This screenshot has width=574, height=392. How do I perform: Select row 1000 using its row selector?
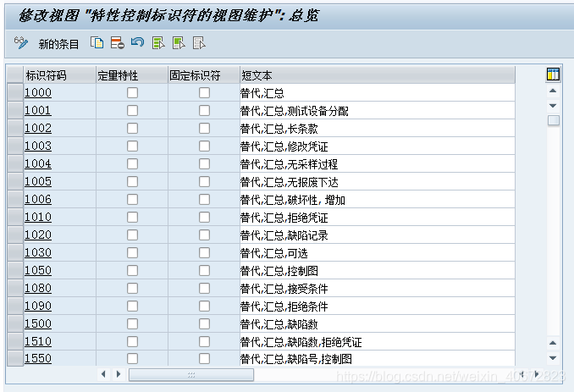click(15, 92)
